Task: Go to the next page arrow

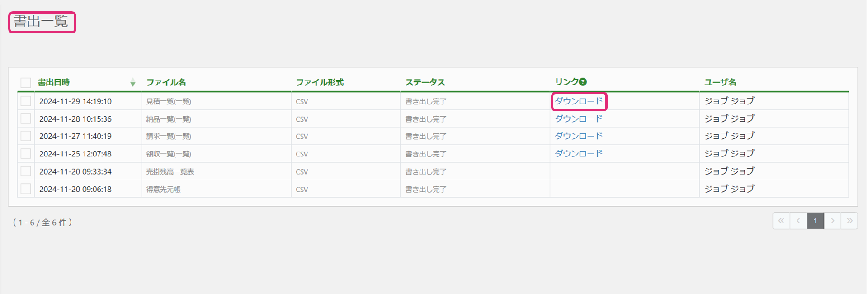Action: click(x=832, y=221)
